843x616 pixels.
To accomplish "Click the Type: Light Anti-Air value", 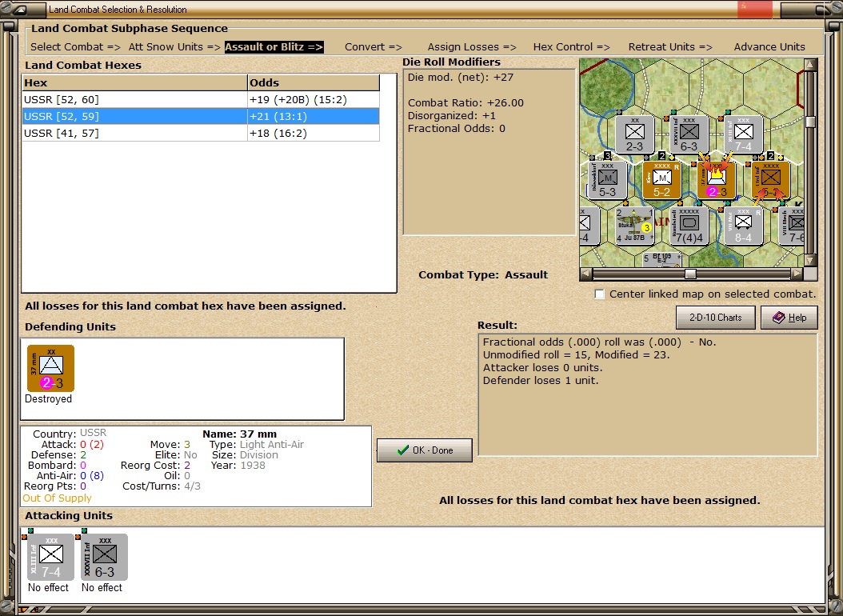I will coord(271,445).
